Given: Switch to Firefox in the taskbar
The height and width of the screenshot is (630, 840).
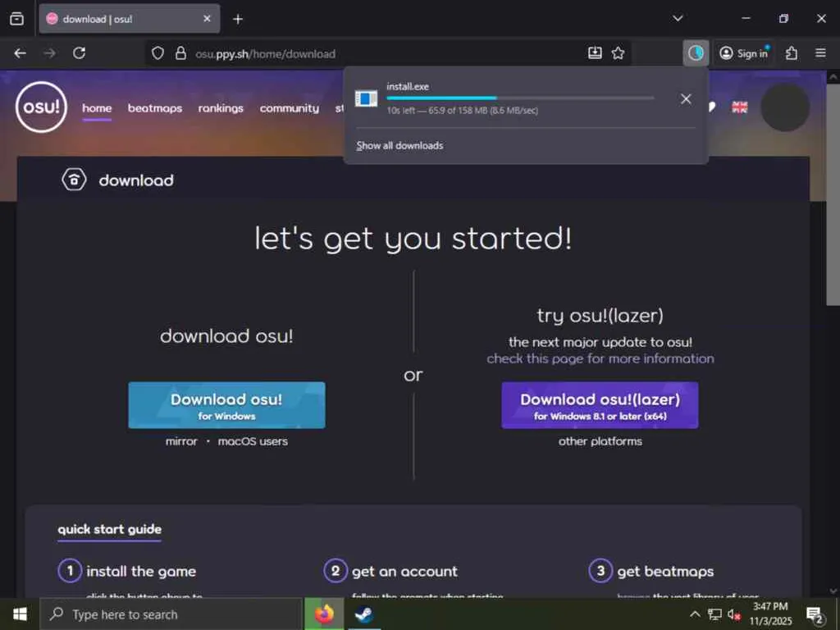Looking at the screenshot, I should [x=324, y=614].
